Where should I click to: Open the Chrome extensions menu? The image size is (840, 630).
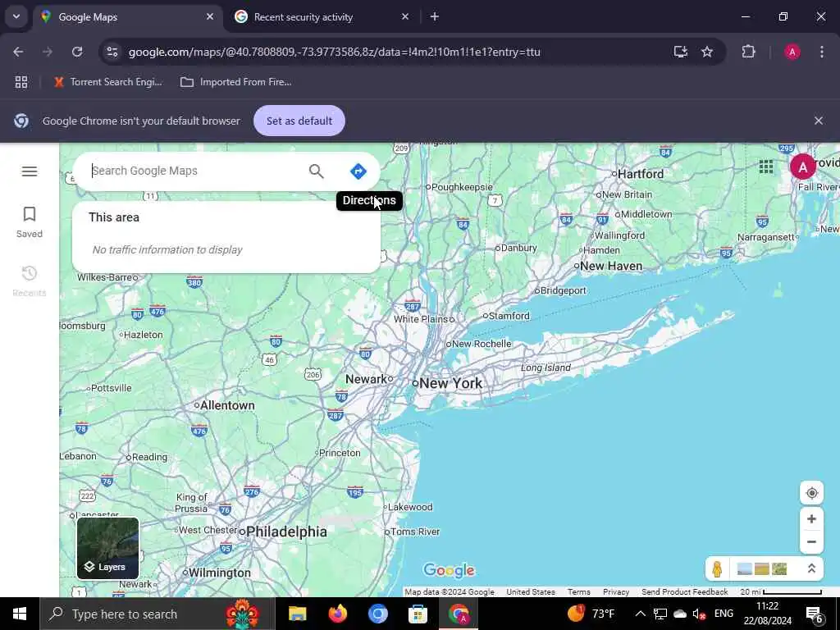[748, 52]
